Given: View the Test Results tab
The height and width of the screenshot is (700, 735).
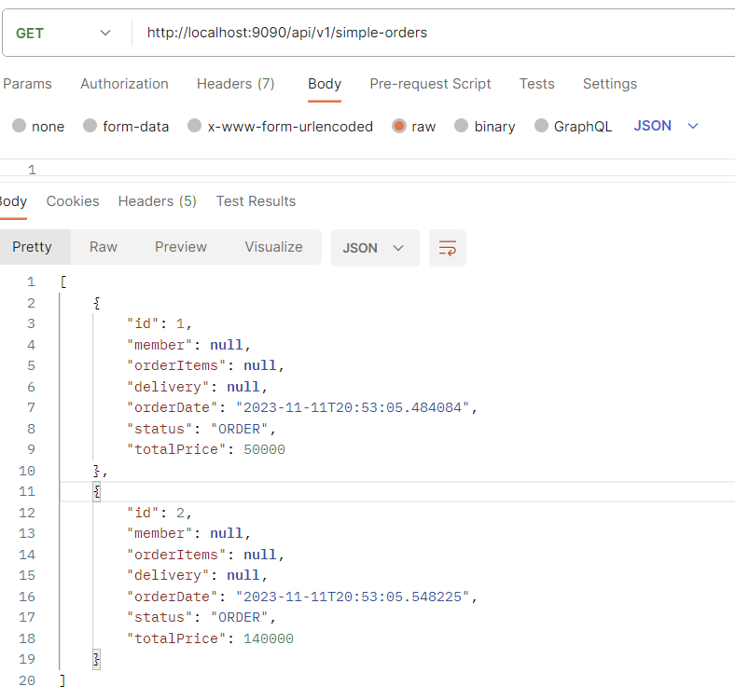Looking at the screenshot, I should [256, 201].
